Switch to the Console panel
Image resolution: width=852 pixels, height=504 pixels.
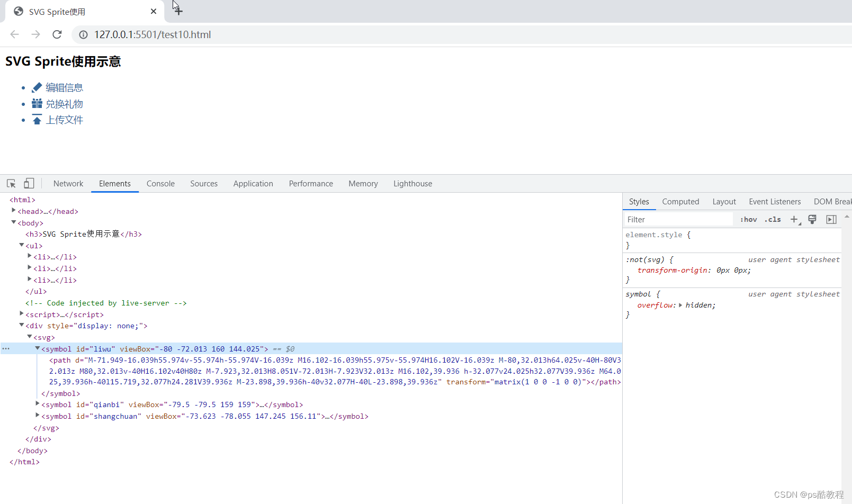[160, 183]
